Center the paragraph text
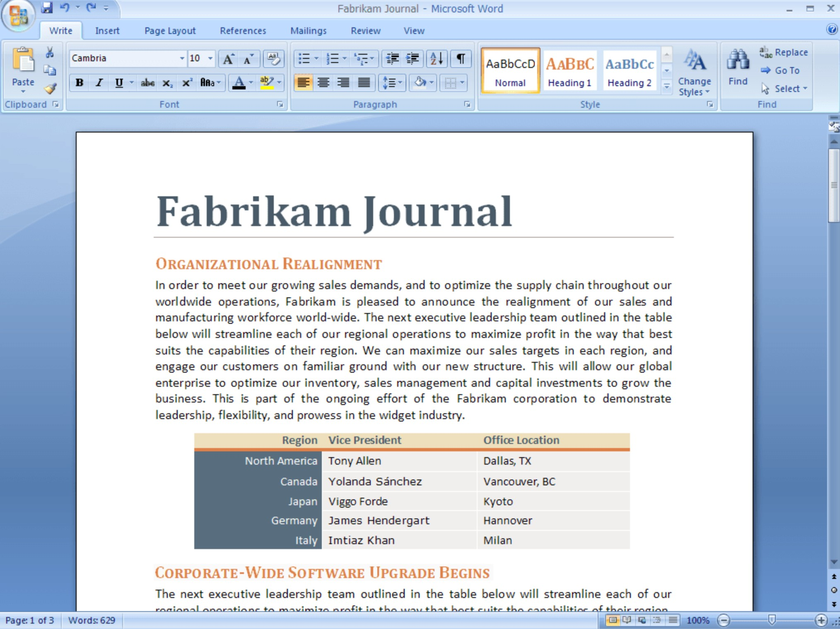The height and width of the screenshot is (629, 840). pyautogui.click(x=323, y=83)
